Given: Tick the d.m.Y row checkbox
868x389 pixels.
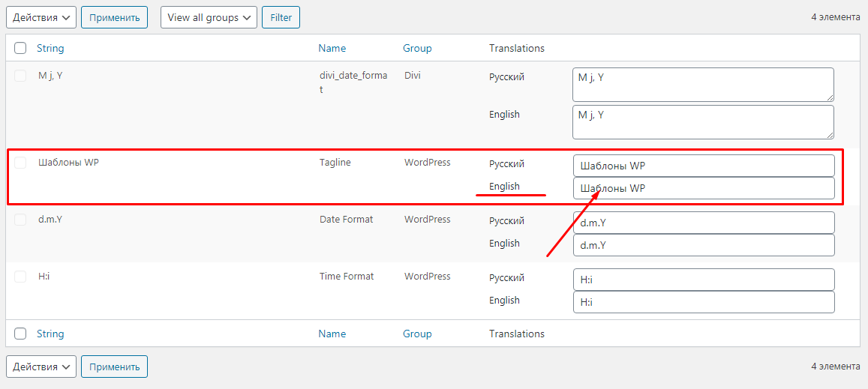Looking at the screenshot, I should pos(20,220).
